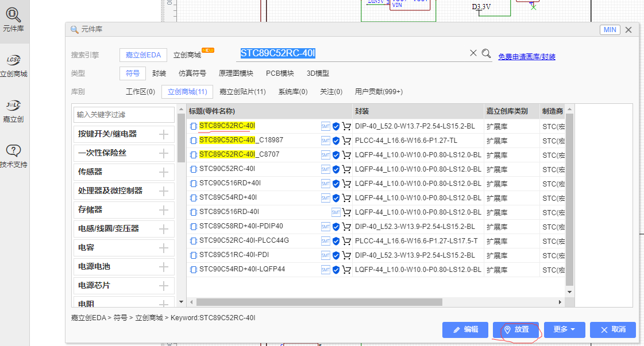Click the magnifier search icon
This screenshot has width=644, height=346.
[x=486, y=53]
